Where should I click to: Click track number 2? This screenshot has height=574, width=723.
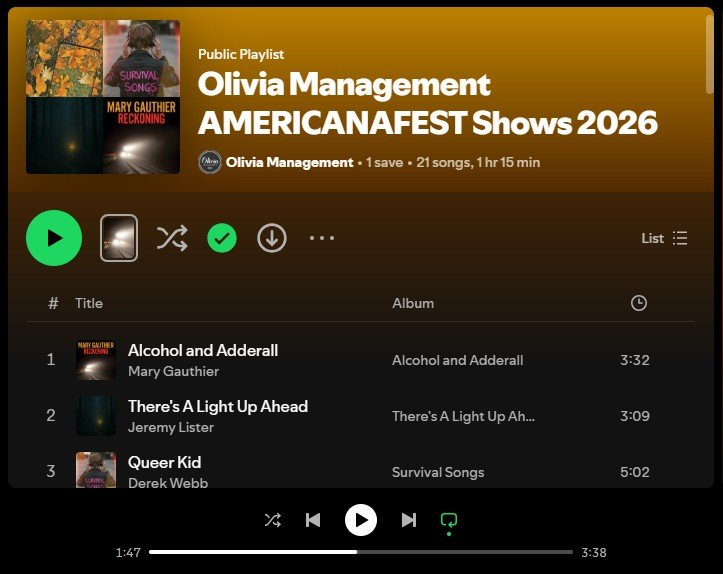coord(51,416)
